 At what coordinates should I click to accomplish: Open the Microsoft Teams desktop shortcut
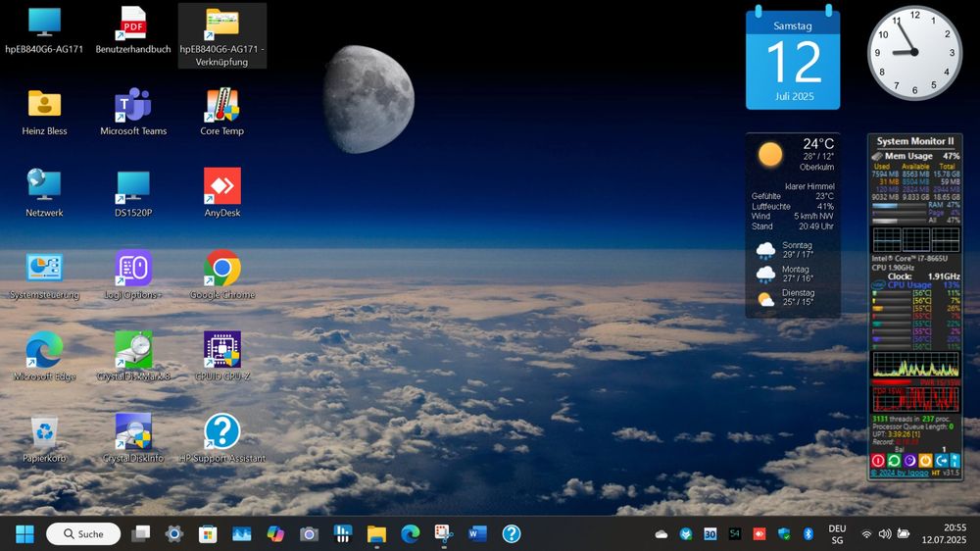(x=133, y=106)
